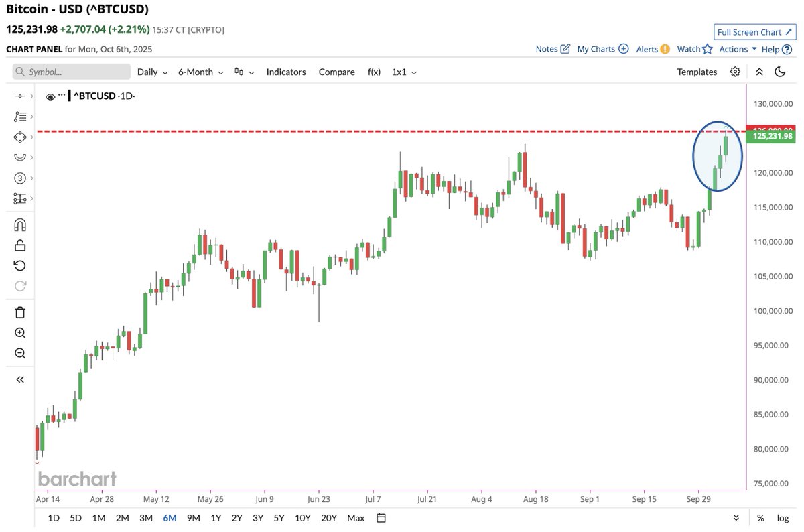Screen dimensions: 804x532
Task: Zoom out of the chart
Action: [20, 353]
